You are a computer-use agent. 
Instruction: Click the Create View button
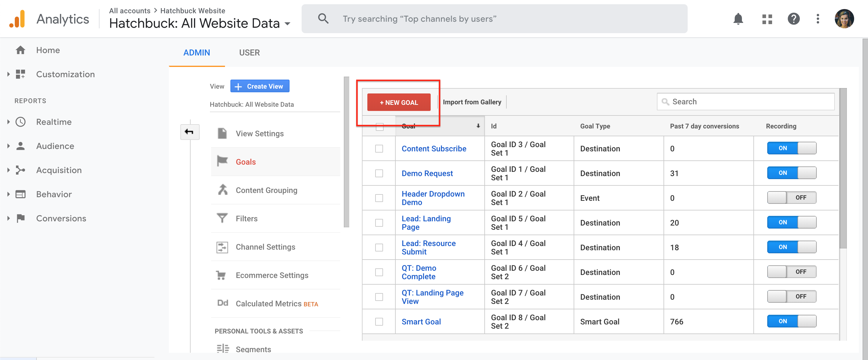tap(260, 86)
